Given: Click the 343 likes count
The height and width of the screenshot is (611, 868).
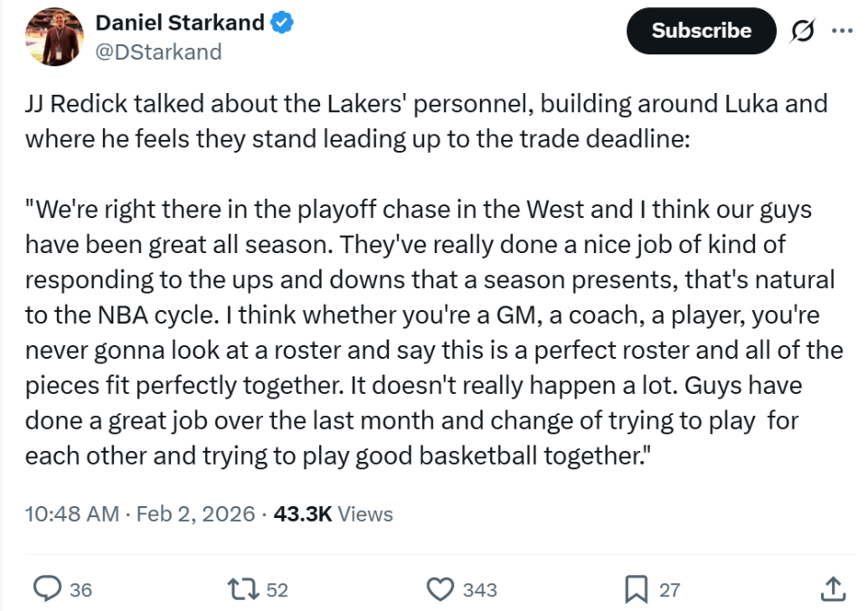Looking at the screenshot, I should 479,590.
